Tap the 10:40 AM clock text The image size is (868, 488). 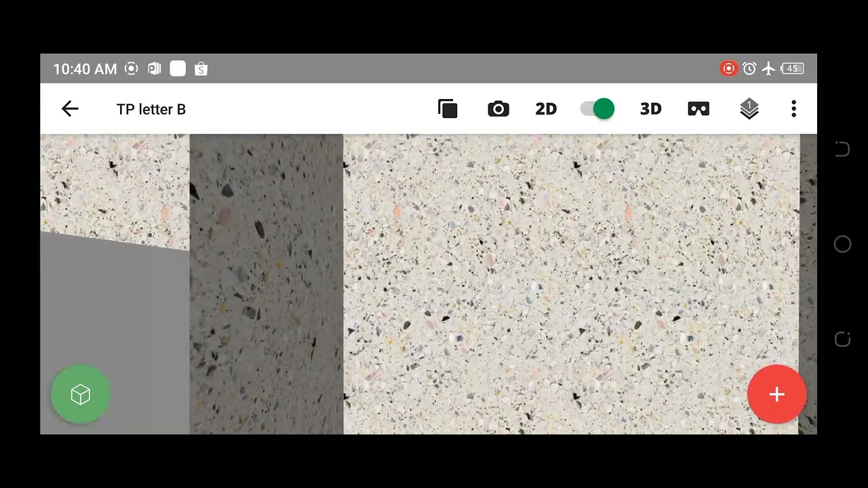pos(85,68)
